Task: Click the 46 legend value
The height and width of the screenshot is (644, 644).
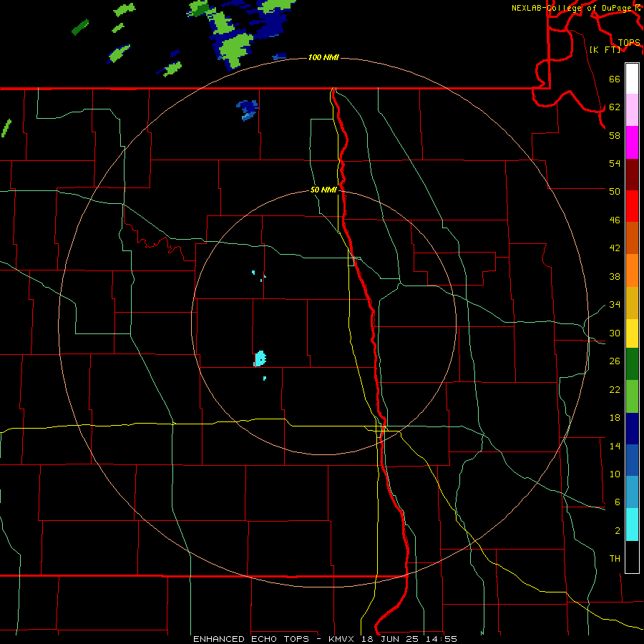Action: [x=615, y=220]
